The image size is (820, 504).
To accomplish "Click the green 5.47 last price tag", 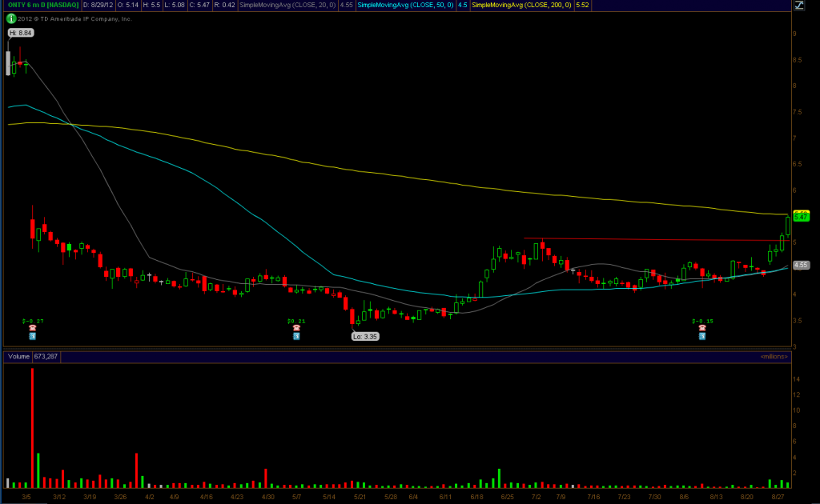I will pyautogui.click(x=801, y=216).
